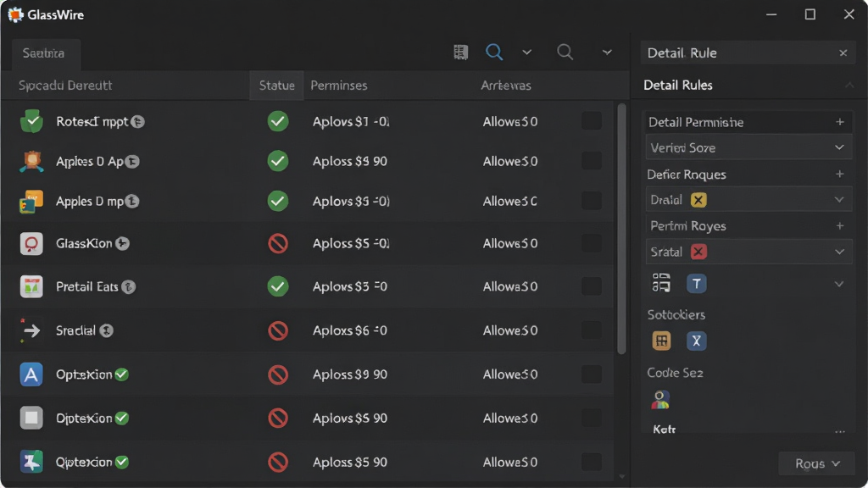Sort by the Statue column header
The height and width of the screenshot is (488, 868).
click(277, 86)
